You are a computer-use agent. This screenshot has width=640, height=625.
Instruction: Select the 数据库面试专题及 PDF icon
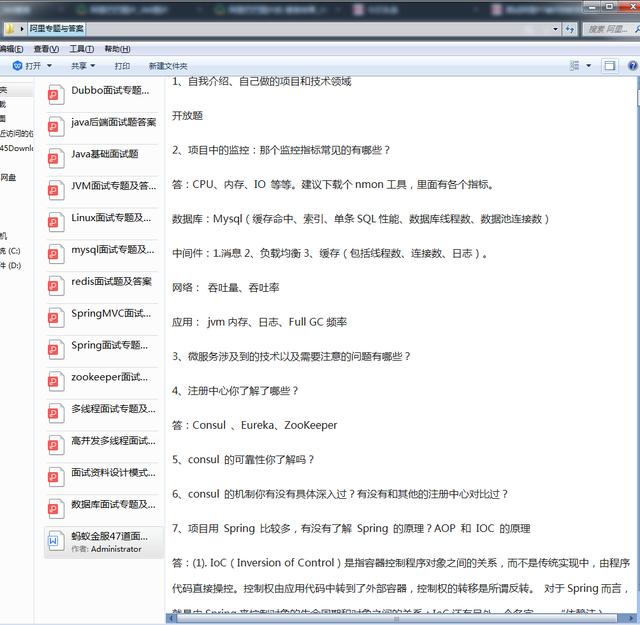55,509
